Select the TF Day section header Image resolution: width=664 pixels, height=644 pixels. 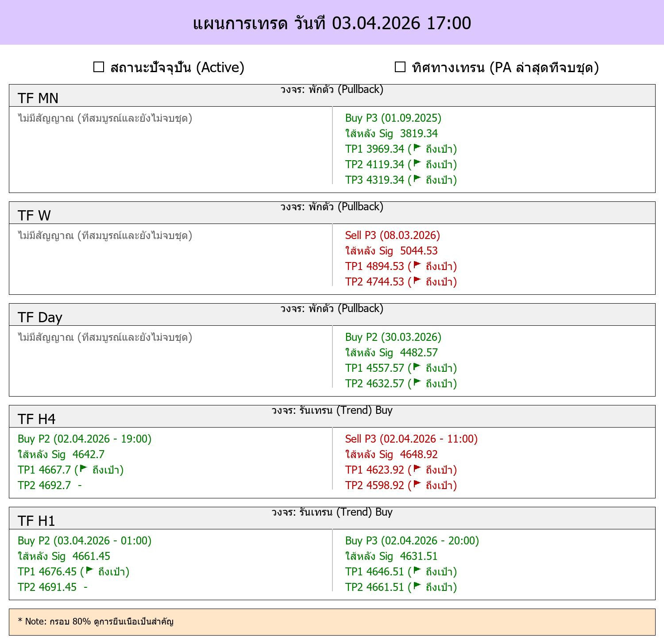332,314
